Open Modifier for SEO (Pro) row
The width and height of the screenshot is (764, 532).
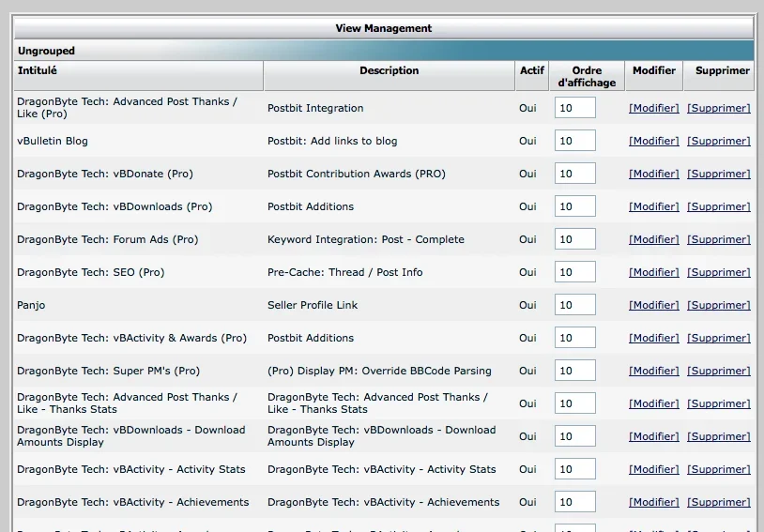(x=653, y=272)
